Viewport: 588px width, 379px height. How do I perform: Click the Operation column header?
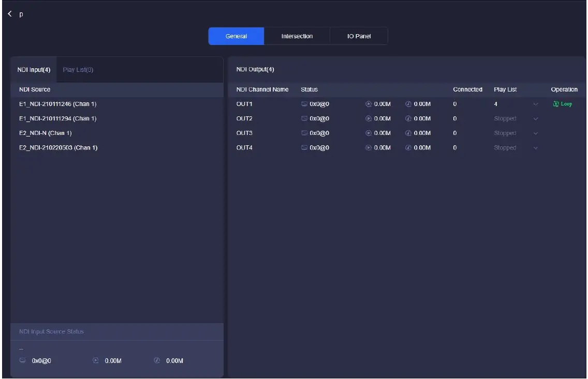(x=564, y=89)
